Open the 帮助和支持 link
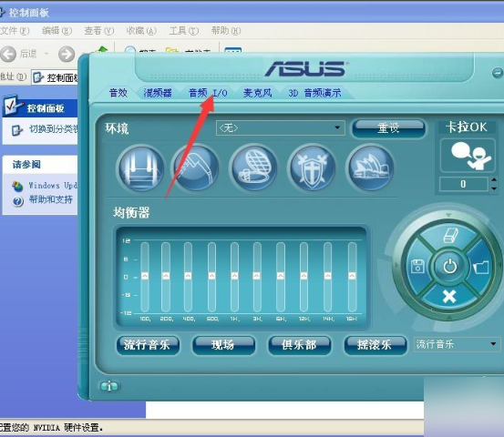The image size is (504, 437). (x=50, y=199)
